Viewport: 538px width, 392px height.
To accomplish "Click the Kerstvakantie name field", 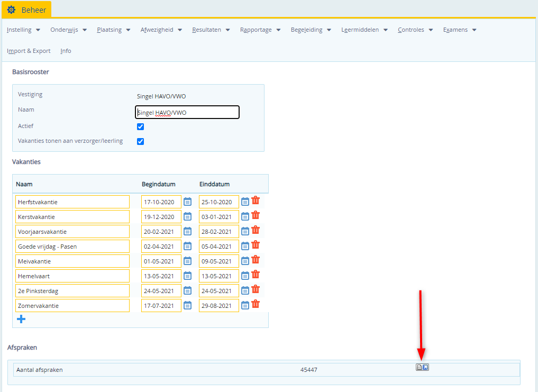I will pyautogui.click(x=72, y=216).
